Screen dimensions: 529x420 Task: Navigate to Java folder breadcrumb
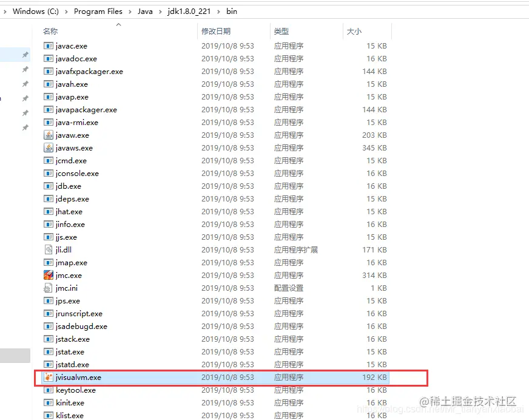click(145, 12)
